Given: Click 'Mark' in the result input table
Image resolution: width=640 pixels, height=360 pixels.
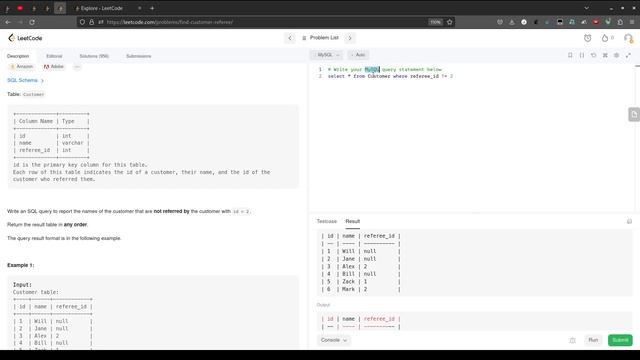Looking at the screenshot, I should [348, 289].
